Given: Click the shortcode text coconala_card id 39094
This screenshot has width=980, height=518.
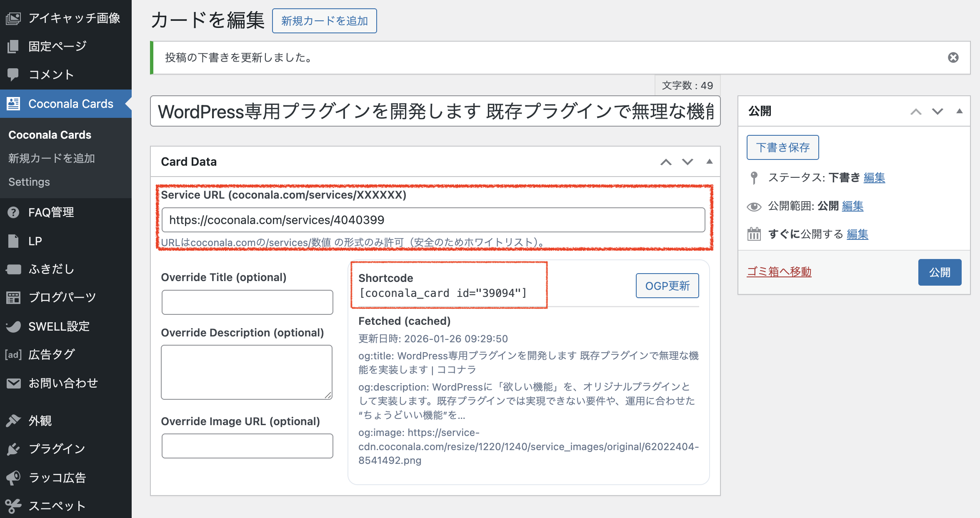Looking at the screenshot, I should point(443,293).
